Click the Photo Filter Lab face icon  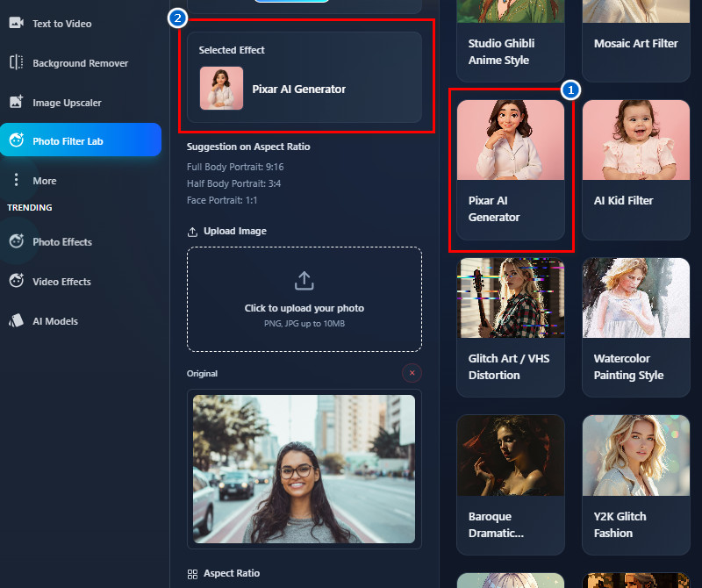point(16,140)
